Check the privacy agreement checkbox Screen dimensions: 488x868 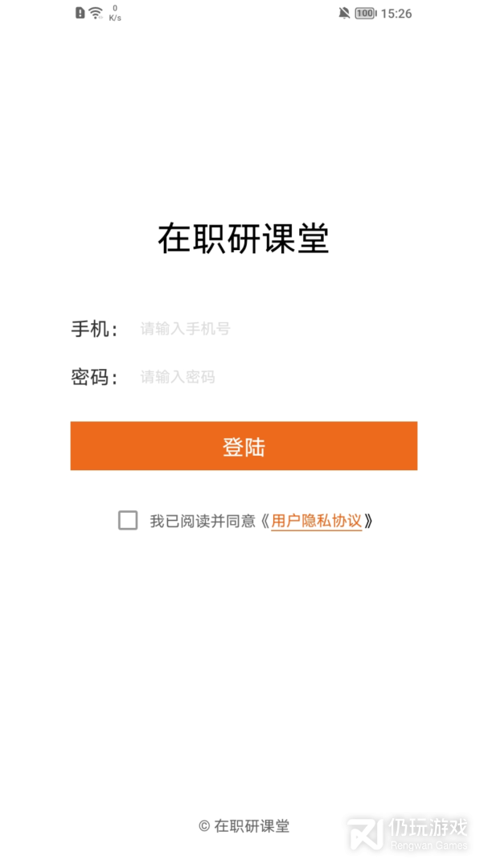coord(128,520)
